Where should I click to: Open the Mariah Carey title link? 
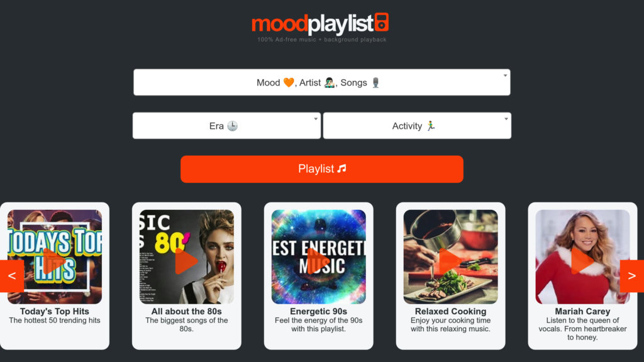click(582, 312)
